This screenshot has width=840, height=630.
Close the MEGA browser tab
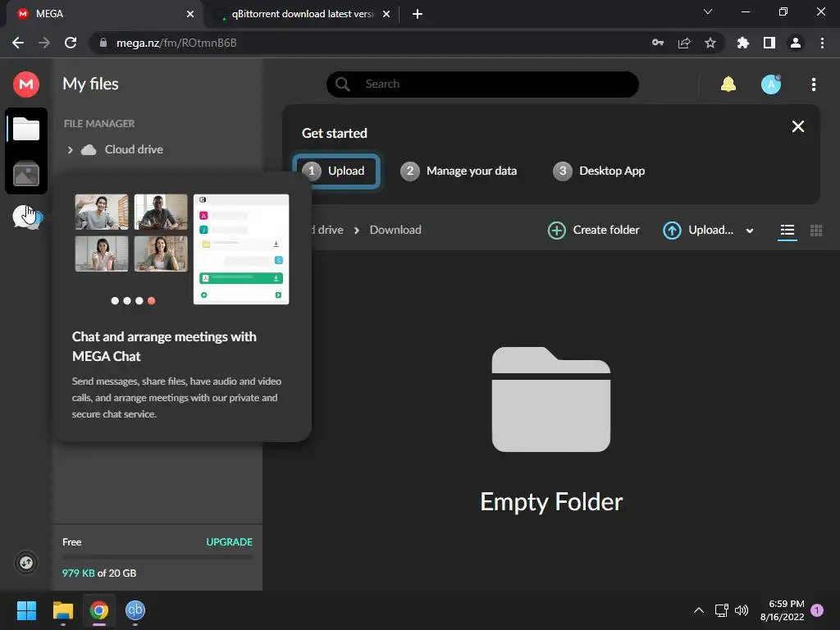tap(190, 15)
